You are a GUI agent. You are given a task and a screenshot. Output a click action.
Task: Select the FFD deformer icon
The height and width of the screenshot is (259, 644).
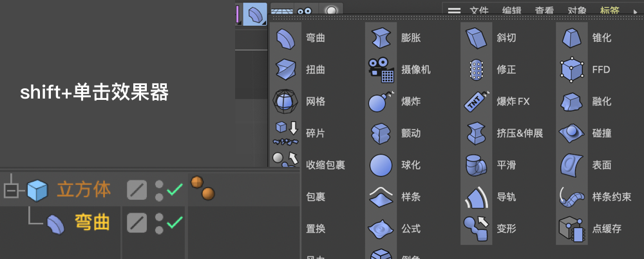(x=571, y=70)
